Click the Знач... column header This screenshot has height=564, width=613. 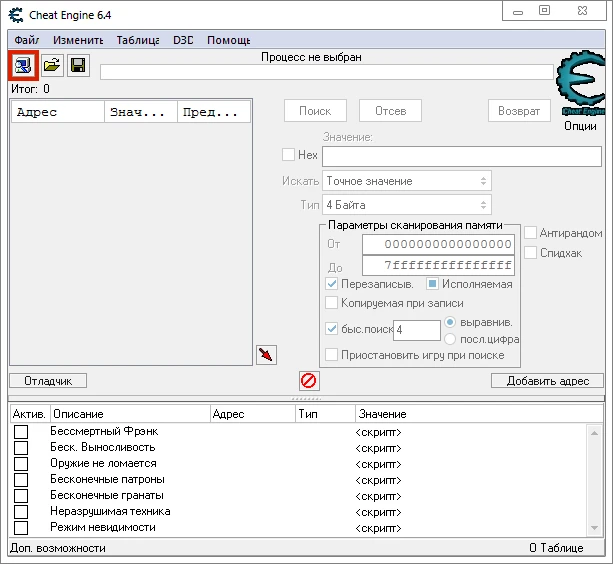(141, 112)
